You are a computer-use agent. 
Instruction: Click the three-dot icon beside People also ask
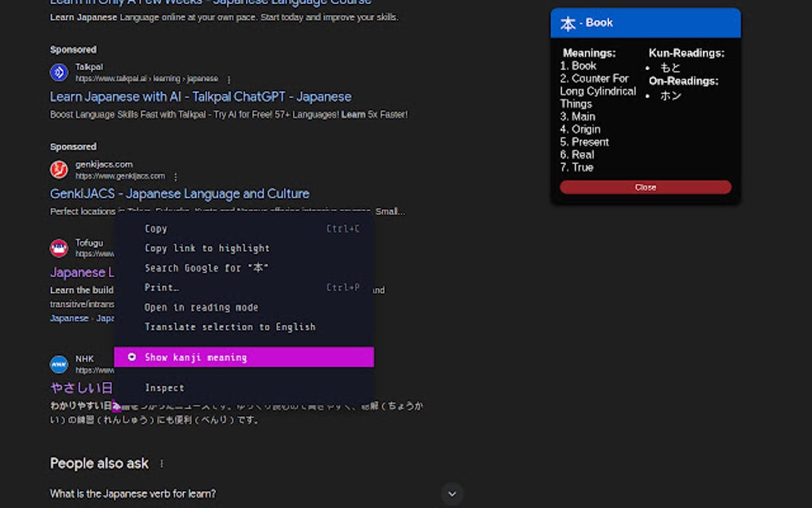coord(161,463)
